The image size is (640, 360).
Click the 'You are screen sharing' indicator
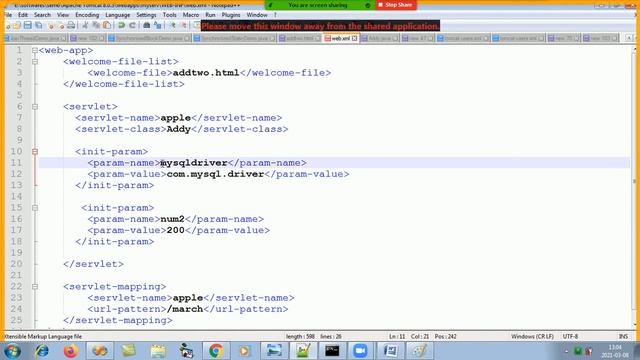319,5
